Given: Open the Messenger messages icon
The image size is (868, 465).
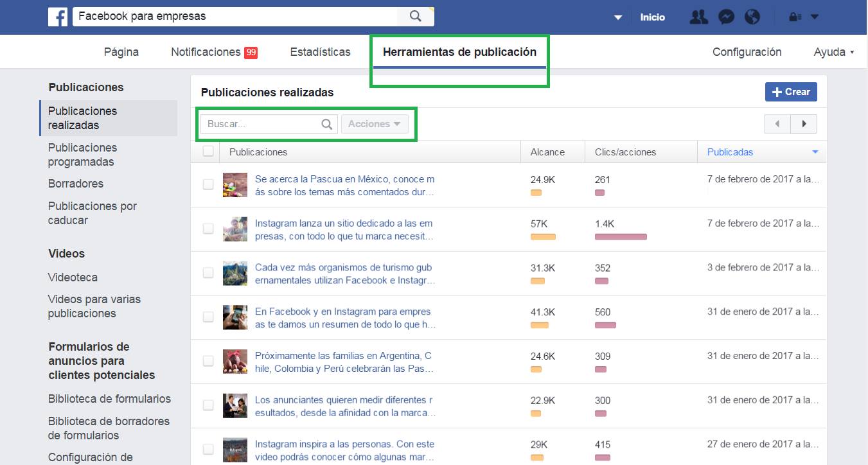Looking at the screenshot, I should click(727, 17).
